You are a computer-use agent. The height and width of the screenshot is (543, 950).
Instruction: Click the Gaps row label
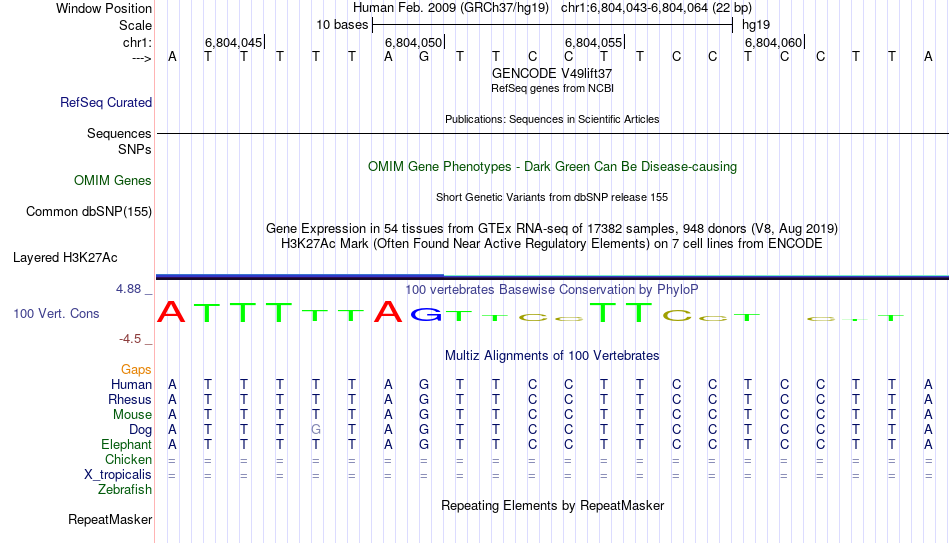136,370
